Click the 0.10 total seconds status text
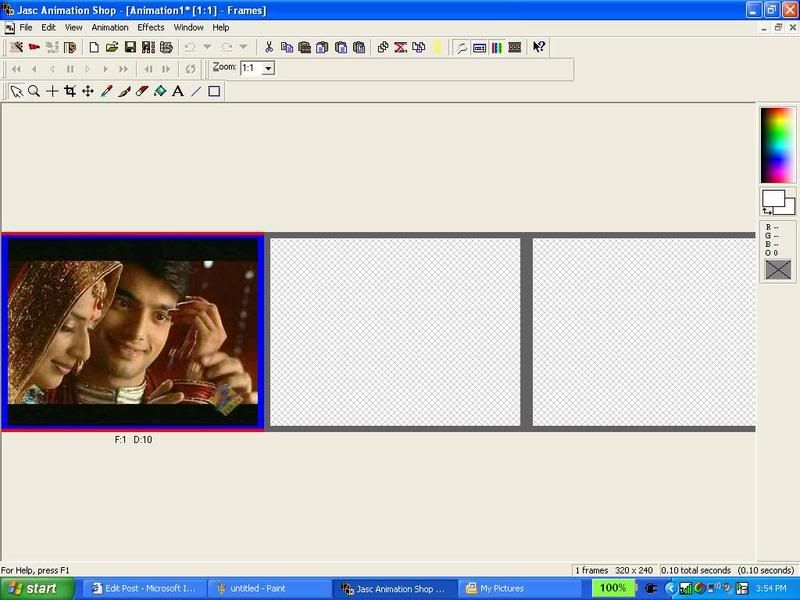Viewport: 800px width, 600px height. pos(696,570)
